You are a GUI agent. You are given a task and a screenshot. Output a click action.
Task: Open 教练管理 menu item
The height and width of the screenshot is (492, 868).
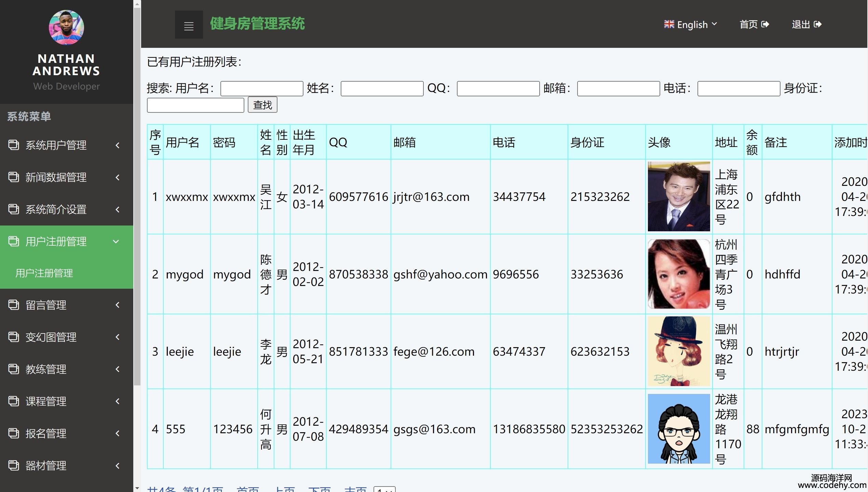[66, 369]
